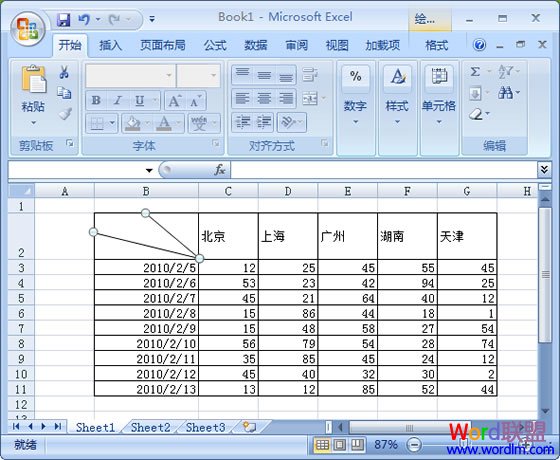The image size is (560, 460).
Task: Expand the formula bar chevron
Action: pyautogui.click(x=544, y=169)
